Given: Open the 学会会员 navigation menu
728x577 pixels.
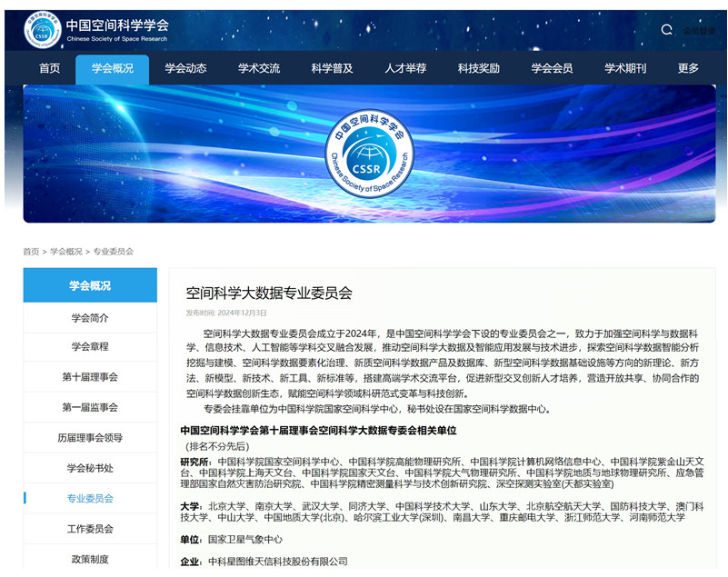Looking at the screenshot, I should click(552, 68).
